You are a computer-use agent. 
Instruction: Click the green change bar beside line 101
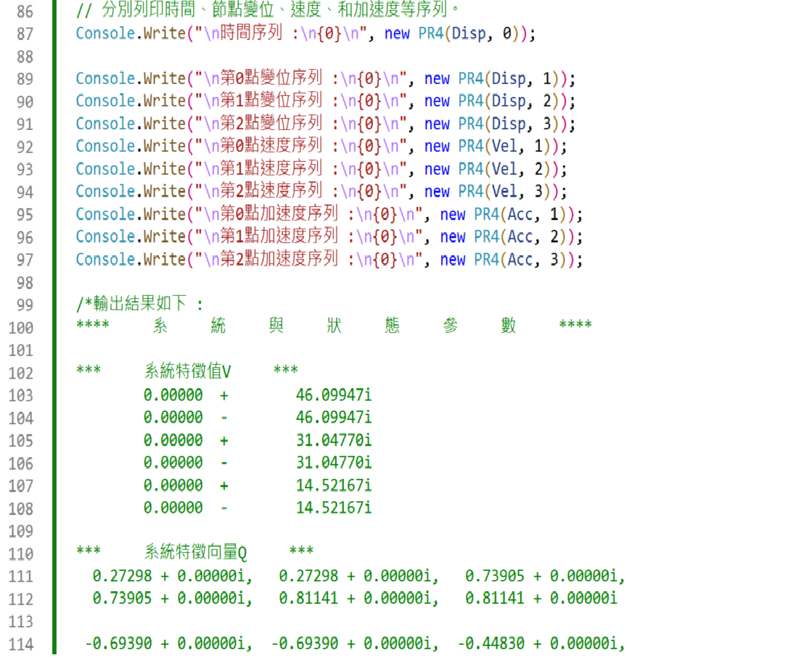(x=54, y=351)
